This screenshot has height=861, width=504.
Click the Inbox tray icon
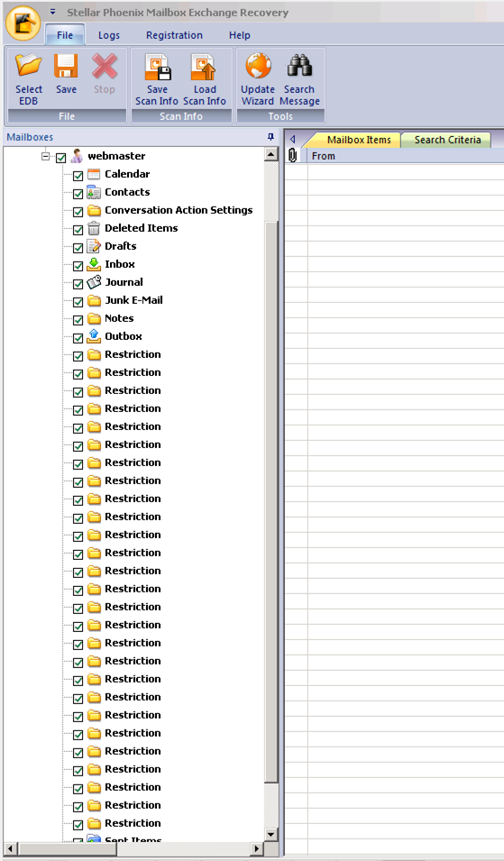pos(94,264)
